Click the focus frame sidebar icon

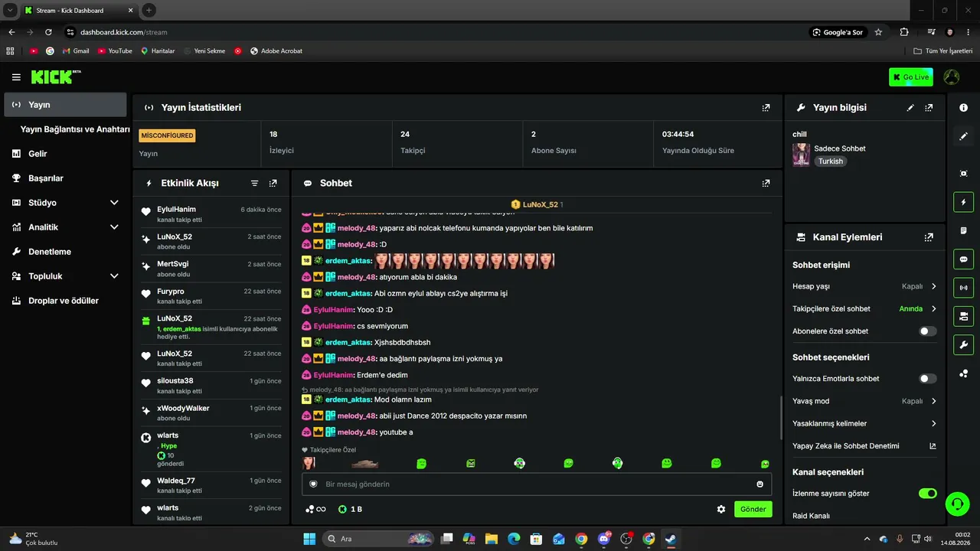[x=963, y=174]
